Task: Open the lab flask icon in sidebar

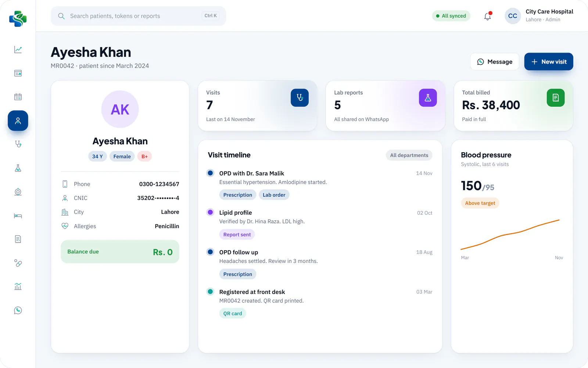Action: (x=18, y=168)
